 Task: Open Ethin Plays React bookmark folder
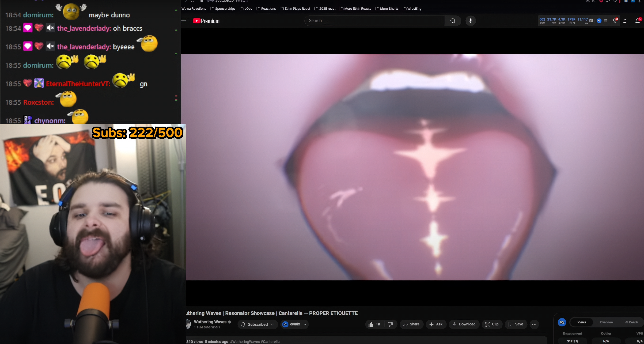[295, 9]
